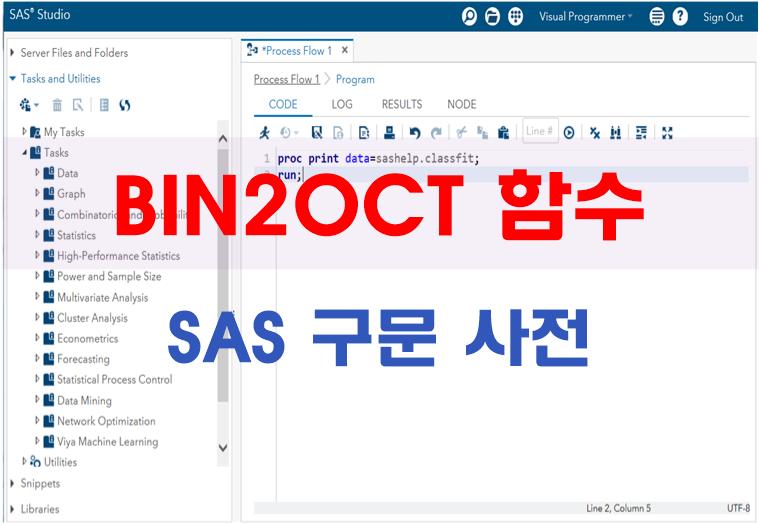Image resolution: width=759 pixels, height=524 pixels.
Task: Click the search icon in header
Action: 469,17
